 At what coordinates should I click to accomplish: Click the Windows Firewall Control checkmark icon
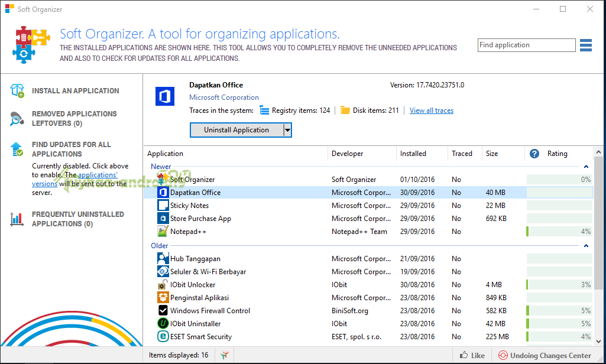(163, 311)
